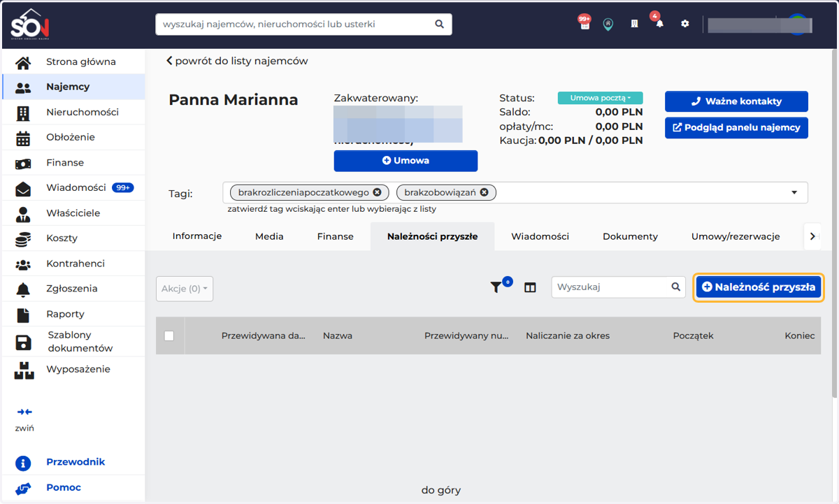The image size is (839, 504).
Task: Click the Strona główna home icon
Action: click(x=23, y=62)
